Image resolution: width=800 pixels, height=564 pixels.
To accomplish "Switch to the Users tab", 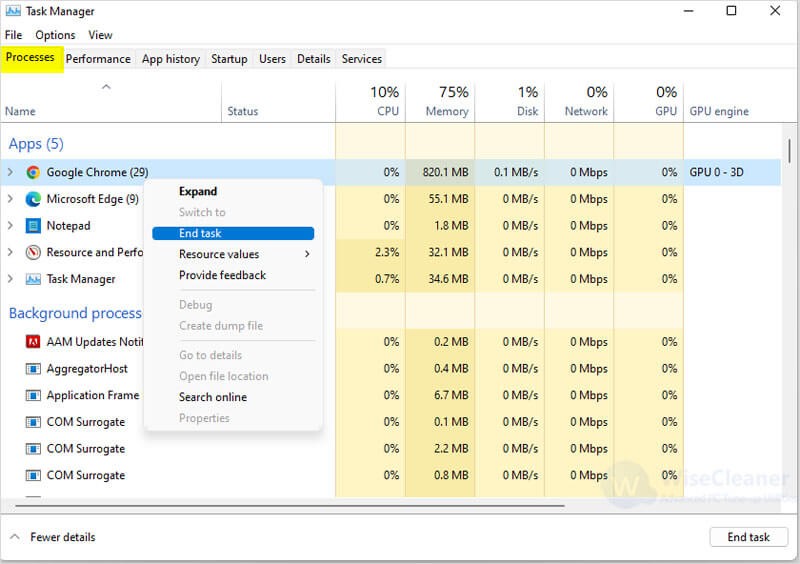I will click(272, 59).
